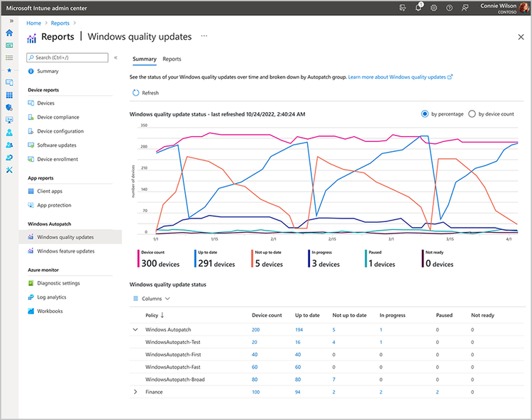Screen dimensions: 532x420
Task: Open Learn more about Windows quality updates link
Action: click(x=400, y=77)
